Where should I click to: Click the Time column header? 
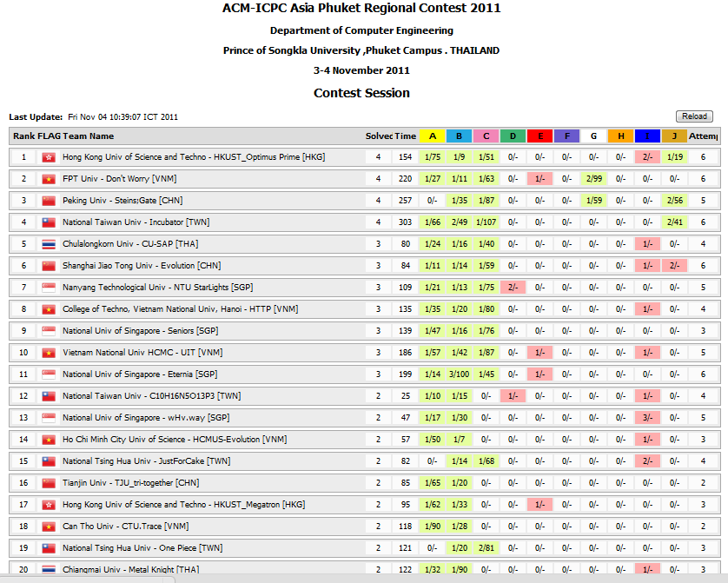405,136
